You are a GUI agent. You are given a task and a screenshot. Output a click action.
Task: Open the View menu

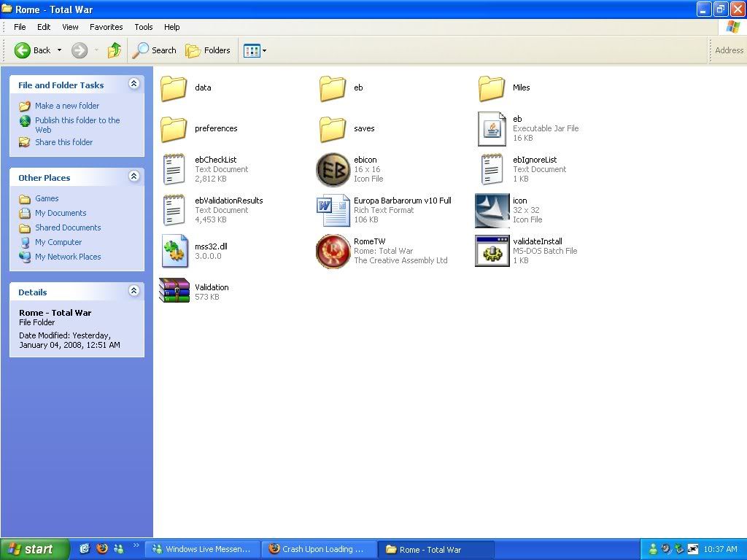point(70,27)
